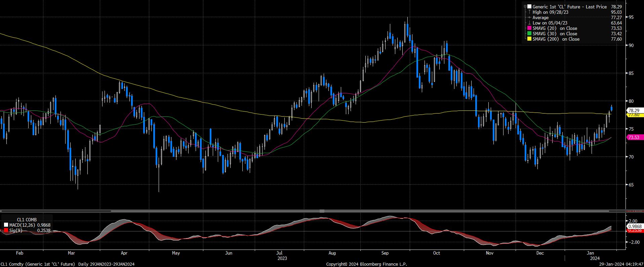Click the magenta SMAVG (20) color swatch
The image size is (644, 267).
tap(529, 28)
